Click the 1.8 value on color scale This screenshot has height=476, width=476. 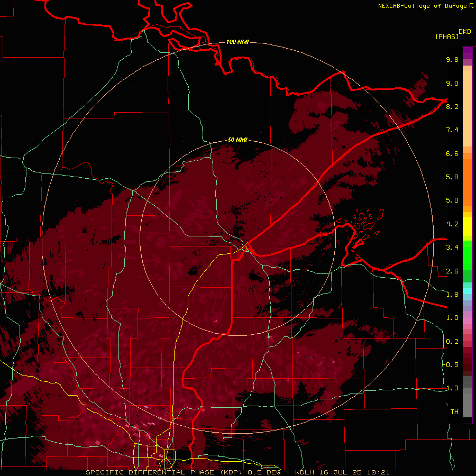pyautogui.click(x=452, y=295)
